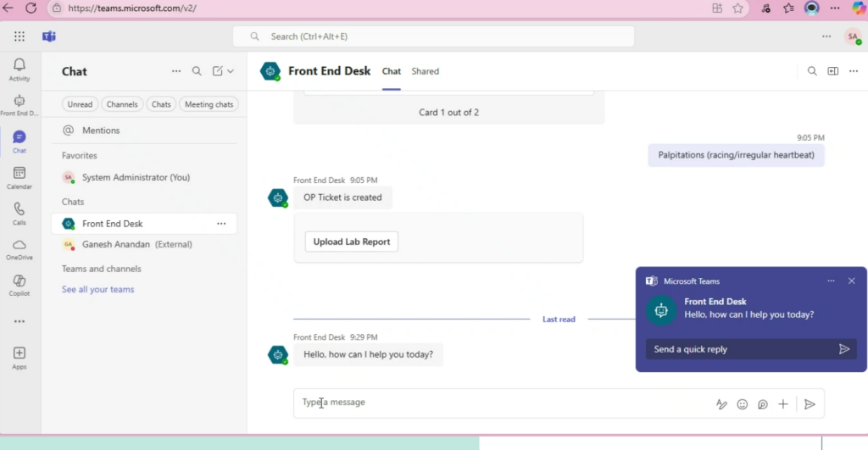Select the Front End Desk chat
The image size is (868, 450).
(x=144, y=224)
